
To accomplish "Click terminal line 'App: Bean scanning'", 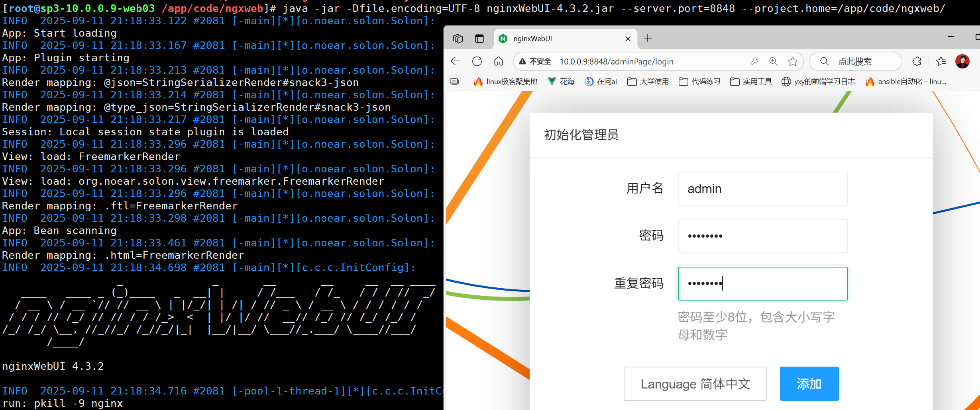I will [x=59, y=230].
